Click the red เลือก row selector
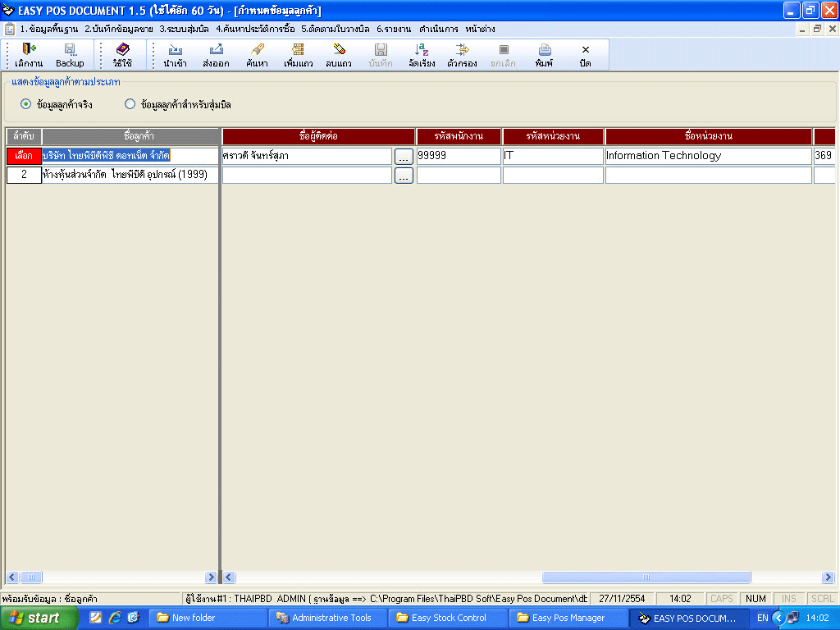The width and height of the screenshot is (840, 630). point(24,155)
